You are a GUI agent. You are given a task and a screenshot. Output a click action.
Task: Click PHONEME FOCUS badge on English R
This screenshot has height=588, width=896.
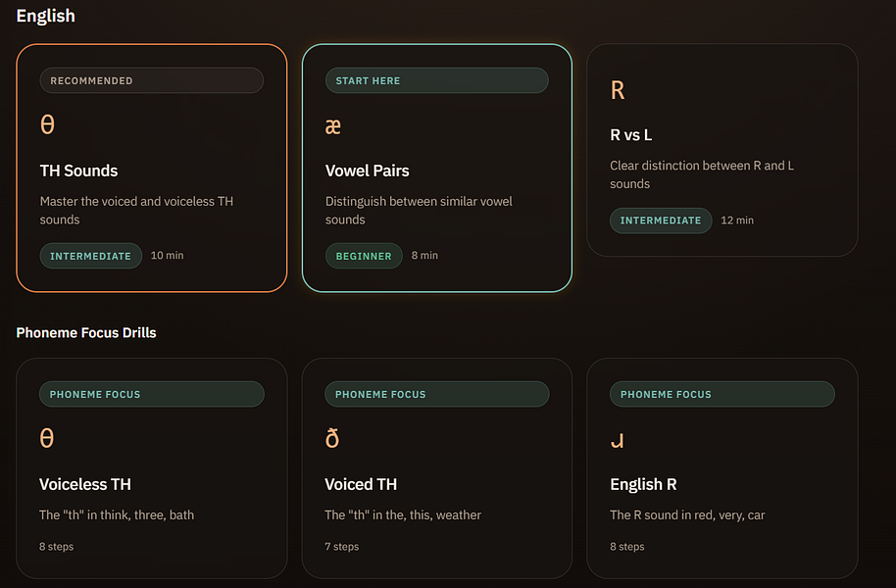pyautogui.click(x=722, y=394)
